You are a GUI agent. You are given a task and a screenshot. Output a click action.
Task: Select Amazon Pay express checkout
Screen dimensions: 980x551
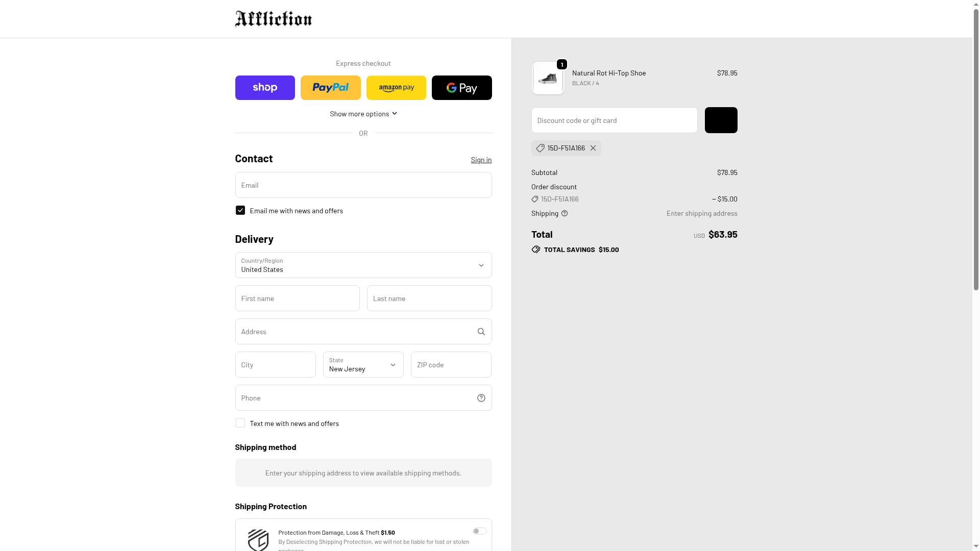[x=396, y=88]
